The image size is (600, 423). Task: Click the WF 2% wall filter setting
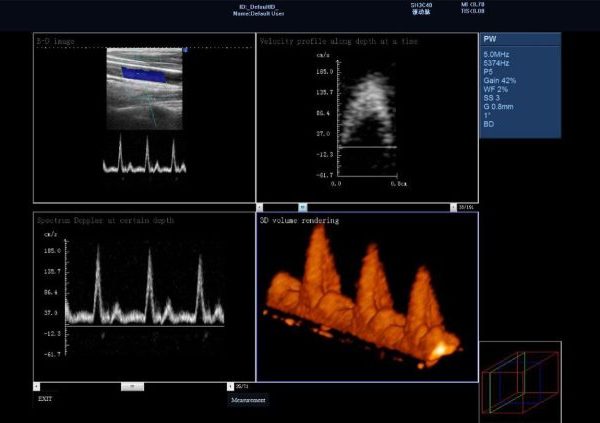(x=496, y=88)
